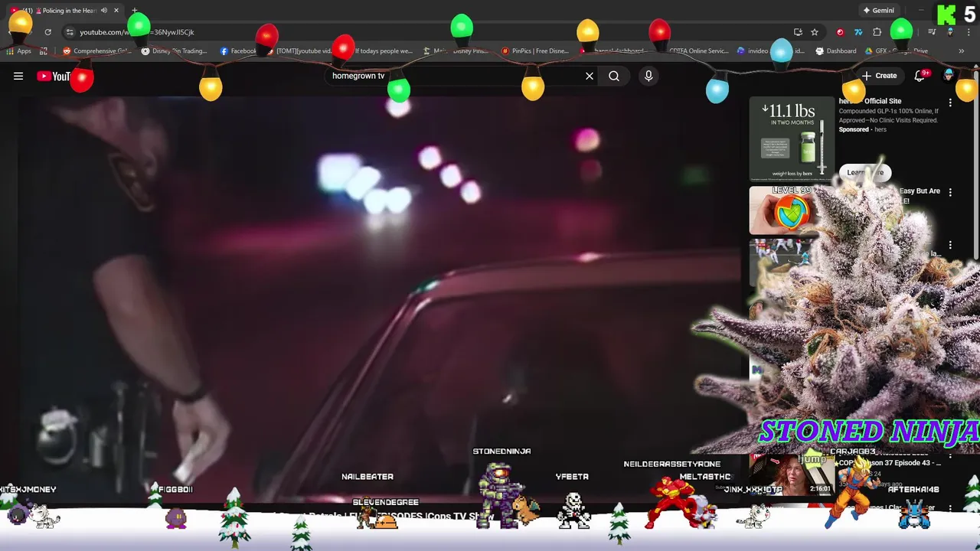Open YouTube notifications bell
980x551 pixels.
click(921, 76)
